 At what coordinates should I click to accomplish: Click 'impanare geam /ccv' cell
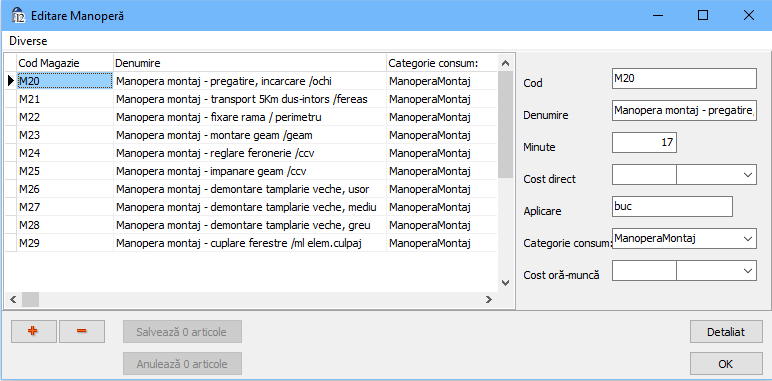point(250,171)
